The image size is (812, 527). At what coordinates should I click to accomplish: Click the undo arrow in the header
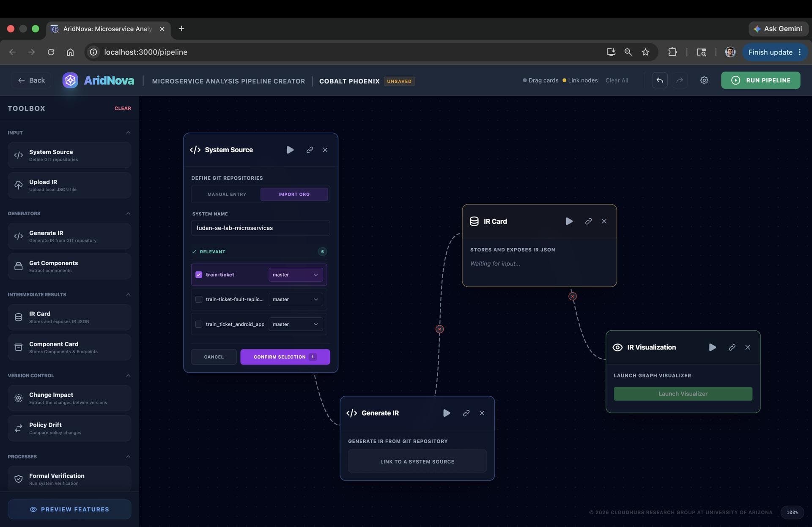(660, 80)
